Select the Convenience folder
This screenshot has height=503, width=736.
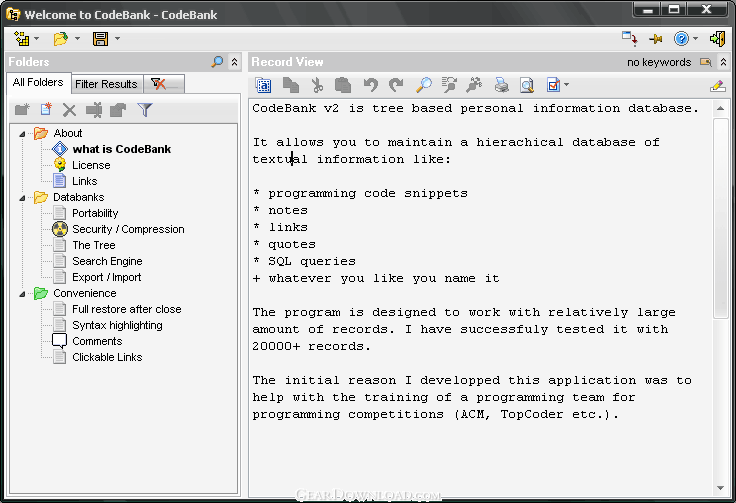point(84,293)
